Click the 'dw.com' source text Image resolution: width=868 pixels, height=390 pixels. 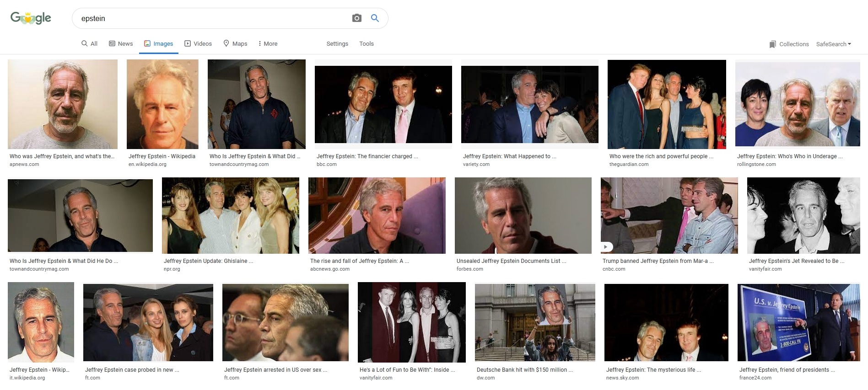[x=486, y=378]
